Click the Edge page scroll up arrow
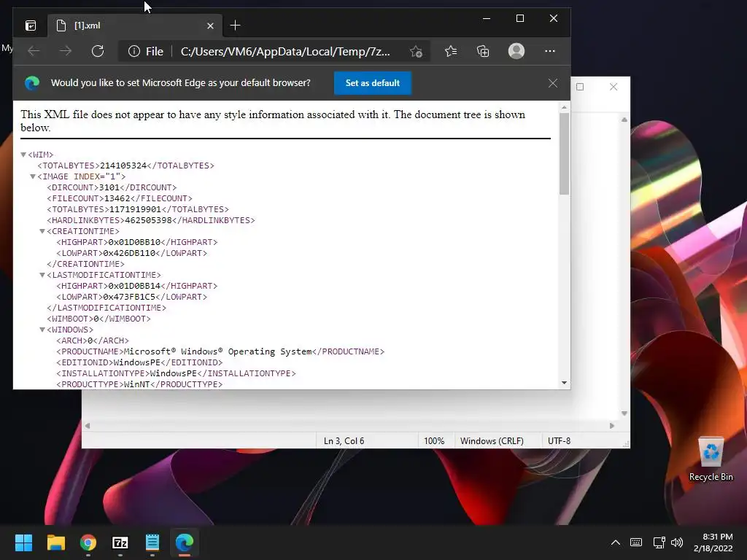 (x=564, y=108)
